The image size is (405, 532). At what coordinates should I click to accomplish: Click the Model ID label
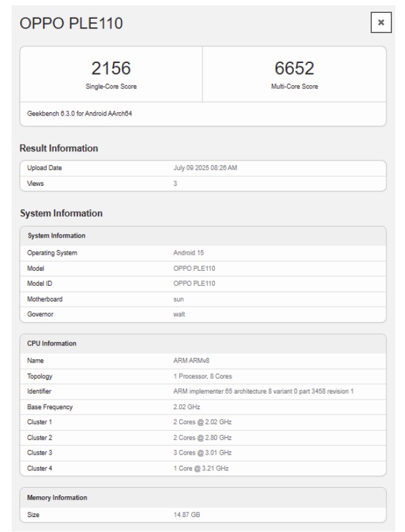pos(40,284)
